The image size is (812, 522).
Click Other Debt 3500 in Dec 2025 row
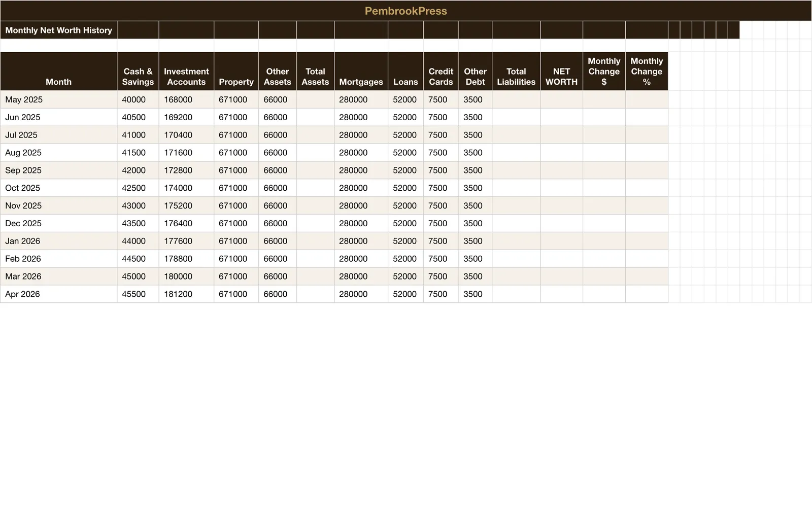tap(476, 223)
